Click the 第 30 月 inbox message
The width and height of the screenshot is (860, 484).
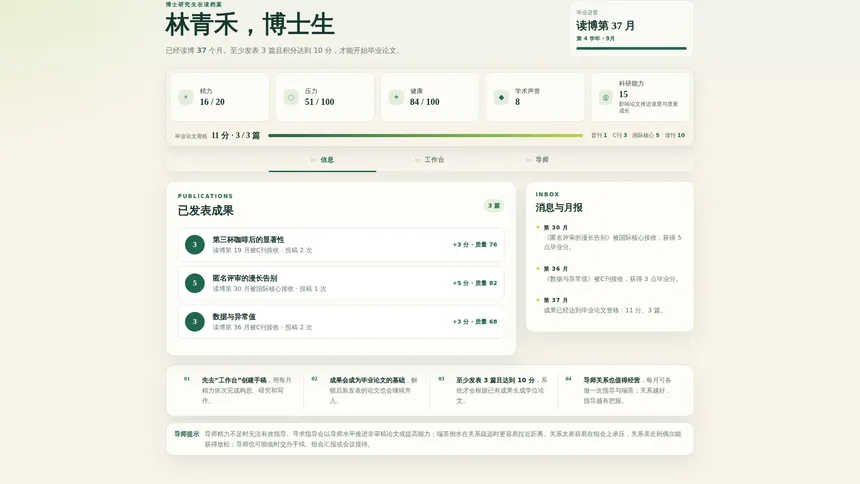pos(609,238)
